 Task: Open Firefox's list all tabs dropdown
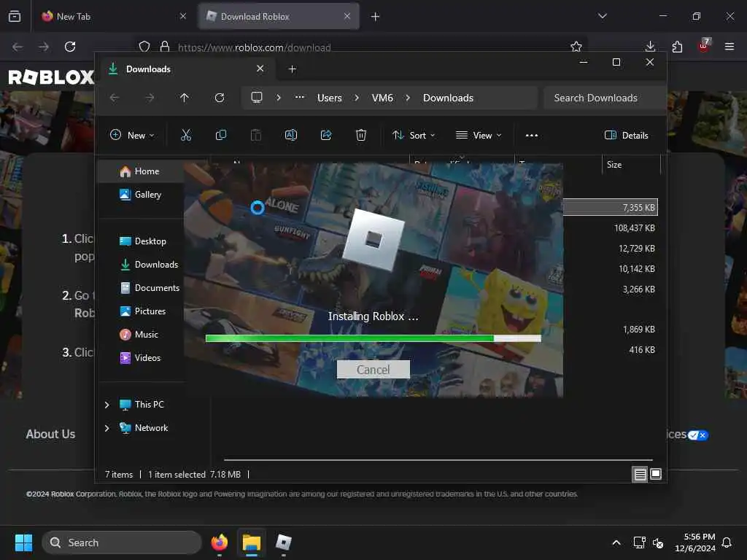point(603,16)
